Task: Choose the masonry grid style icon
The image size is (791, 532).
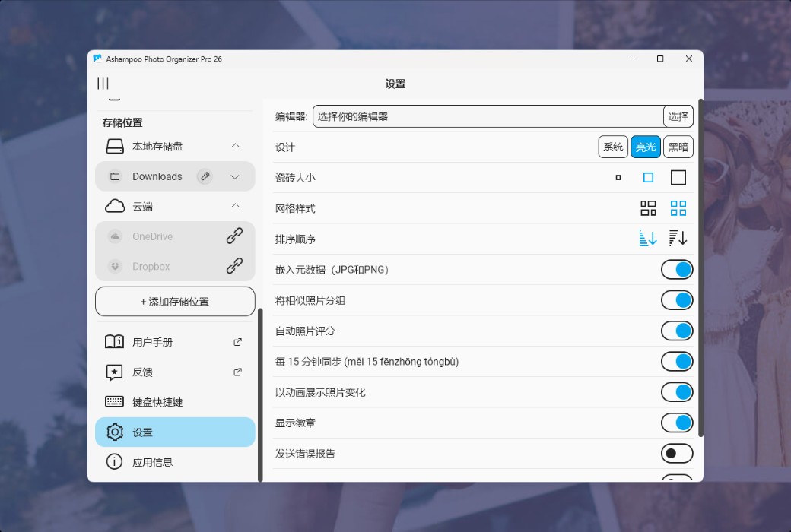Action: [646, 207]
